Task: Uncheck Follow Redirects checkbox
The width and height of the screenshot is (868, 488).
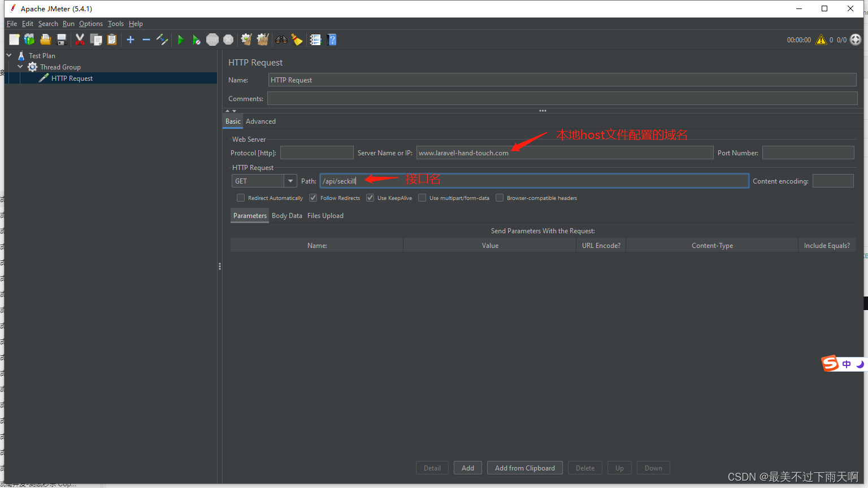Action: [x=313, y=198]
